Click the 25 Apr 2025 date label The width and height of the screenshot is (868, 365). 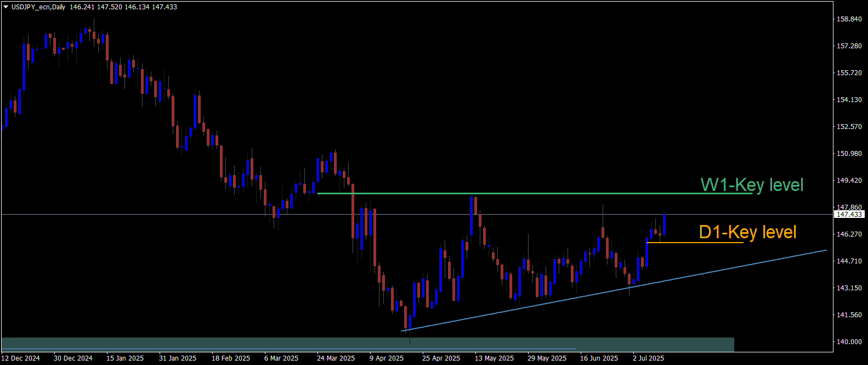(x=441, y=358)
